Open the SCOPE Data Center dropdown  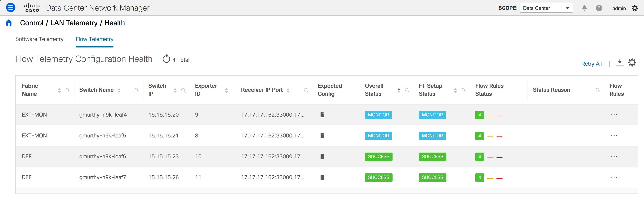(x=546, y=8)
